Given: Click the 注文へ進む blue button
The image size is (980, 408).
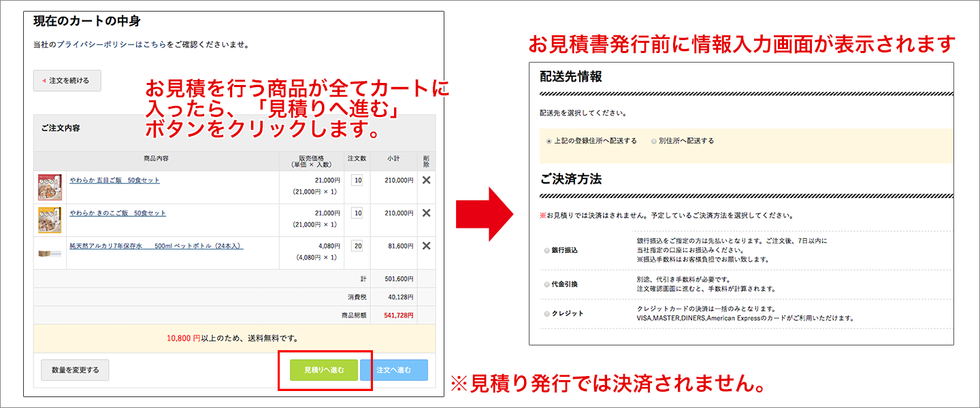Looking at the screenshot, I should click(394, 370).
